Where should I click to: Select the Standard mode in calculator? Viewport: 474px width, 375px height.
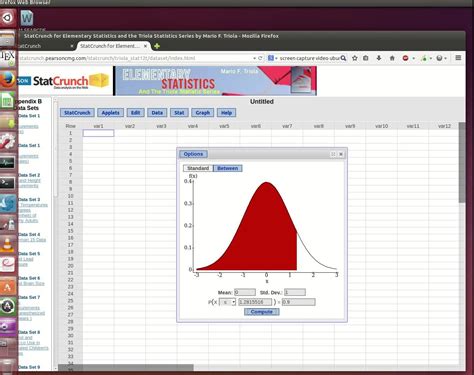pos(198,168)
